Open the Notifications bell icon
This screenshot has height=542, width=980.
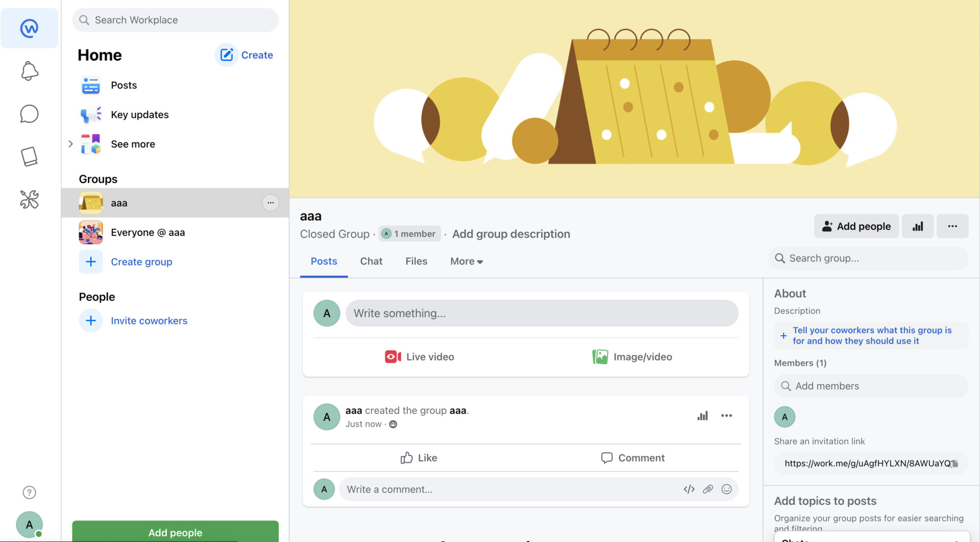pos(29,71)
